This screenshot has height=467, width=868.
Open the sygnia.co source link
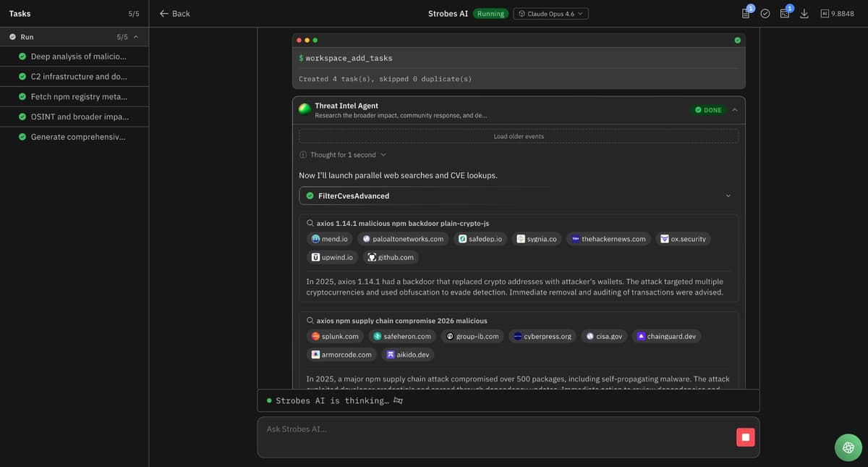point(537,239)
